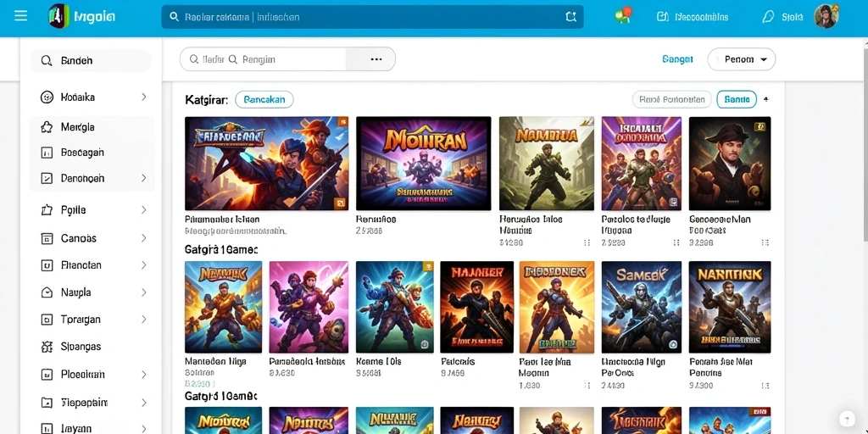Select the Boscagan sidebar item
868x434 pixels.
tap(92, 153)
